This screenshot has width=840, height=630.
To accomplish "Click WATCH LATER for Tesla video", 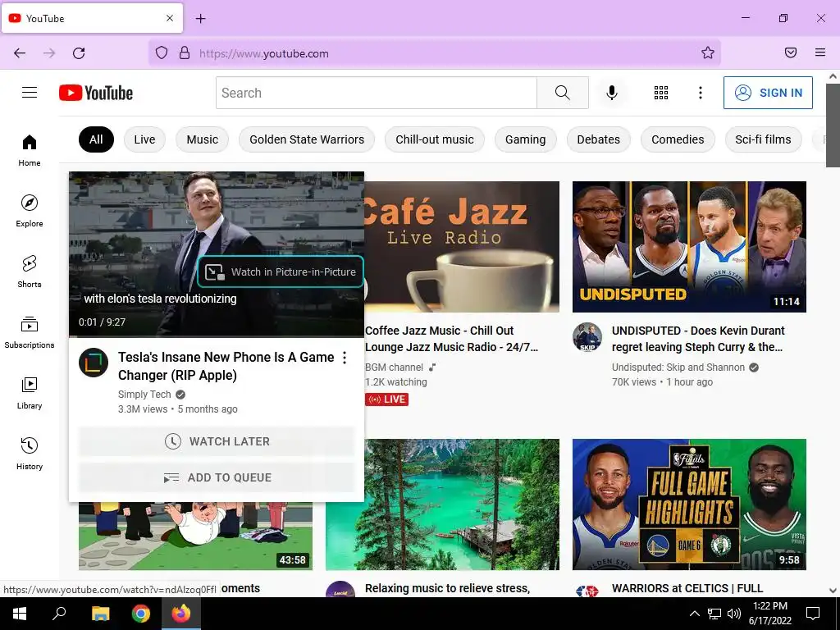I will [x=217, y=441].
